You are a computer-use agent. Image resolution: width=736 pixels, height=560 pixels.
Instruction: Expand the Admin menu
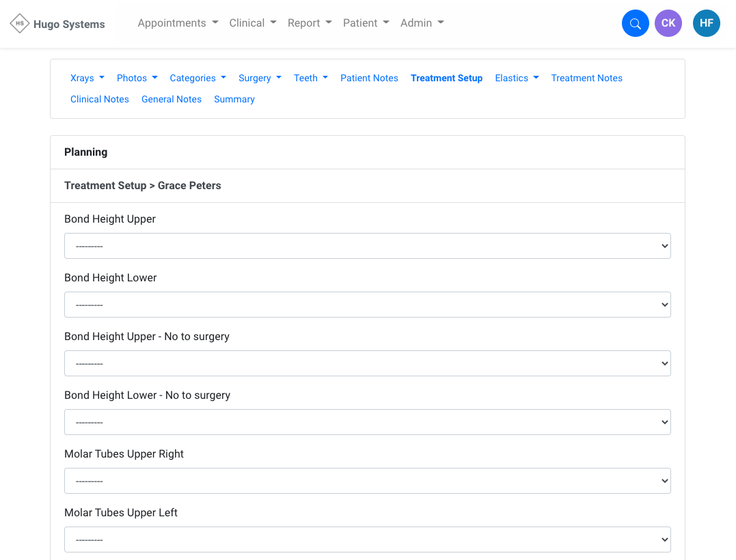[x=422, y=23]
